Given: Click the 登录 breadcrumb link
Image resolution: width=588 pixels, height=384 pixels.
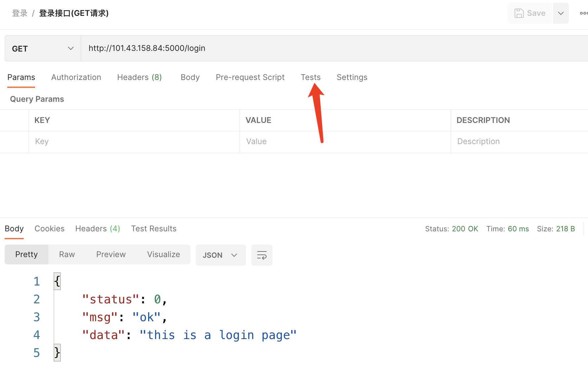Looking at the screenshot, I should pos(20,13).
